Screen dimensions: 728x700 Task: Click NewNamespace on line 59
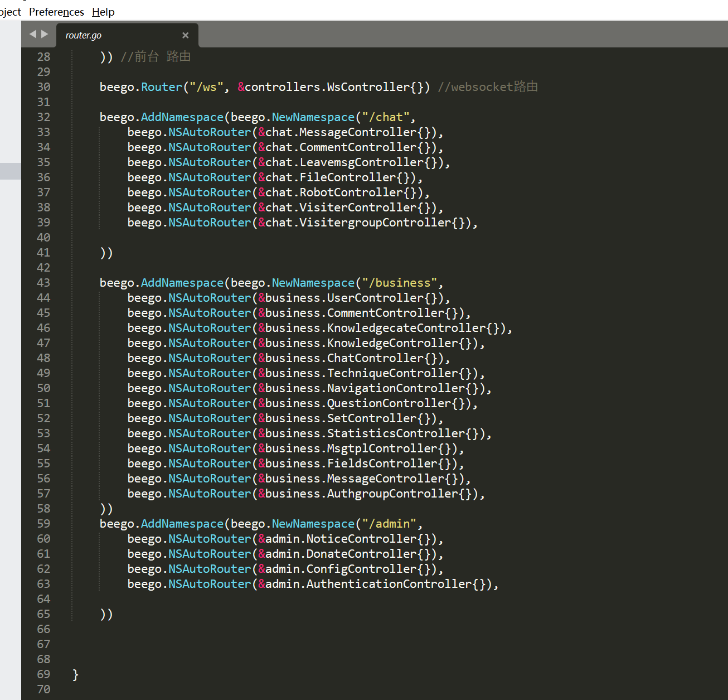(x=313, y=524)
